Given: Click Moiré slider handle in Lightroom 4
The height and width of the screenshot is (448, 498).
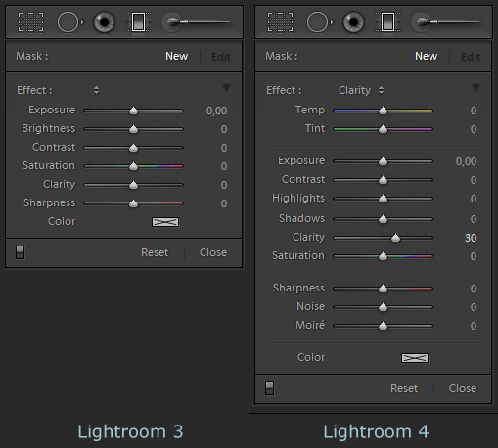Looking at the screenshot, I should pyautogui.click(x=383, y=326).
